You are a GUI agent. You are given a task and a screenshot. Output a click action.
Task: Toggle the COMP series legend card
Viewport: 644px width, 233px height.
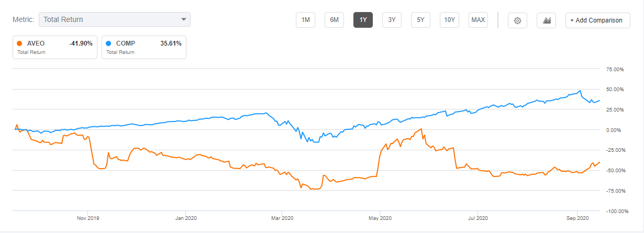point(143,47)
